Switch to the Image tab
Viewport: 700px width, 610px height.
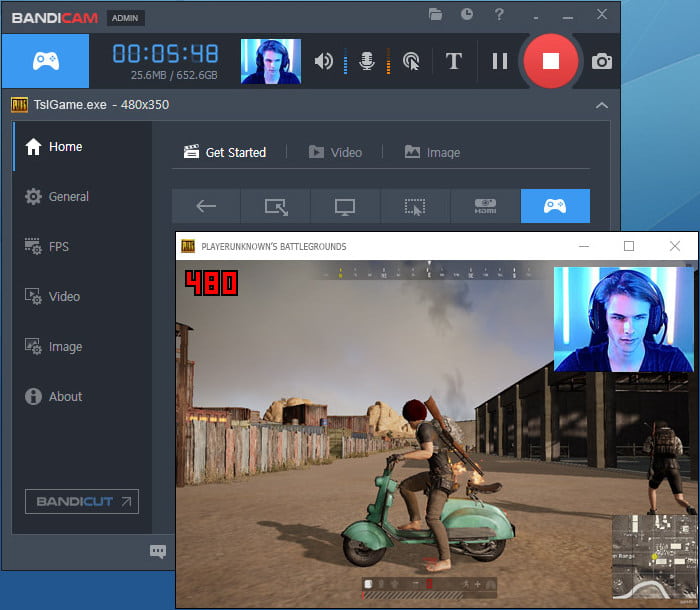432,152
